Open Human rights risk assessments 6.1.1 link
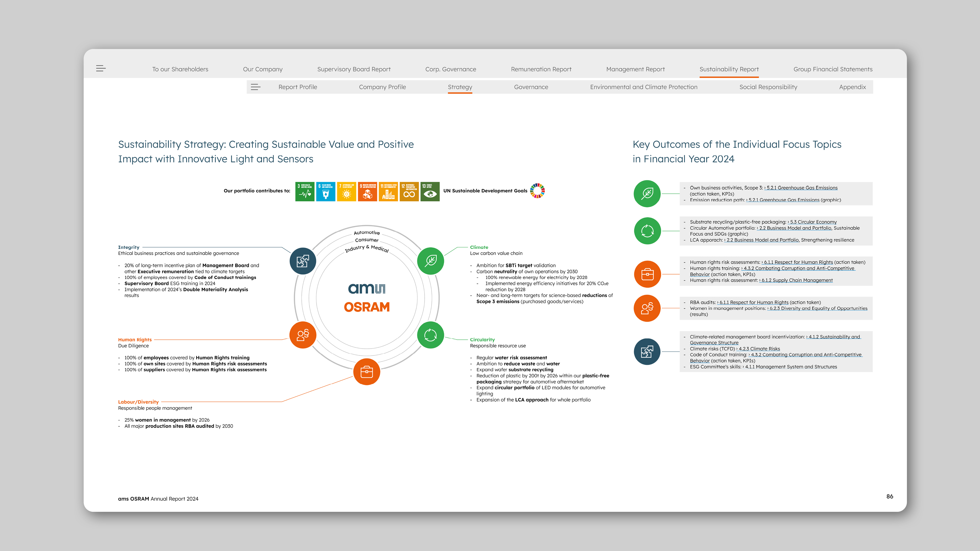The image size is (980, 551). tap(797, 262)
